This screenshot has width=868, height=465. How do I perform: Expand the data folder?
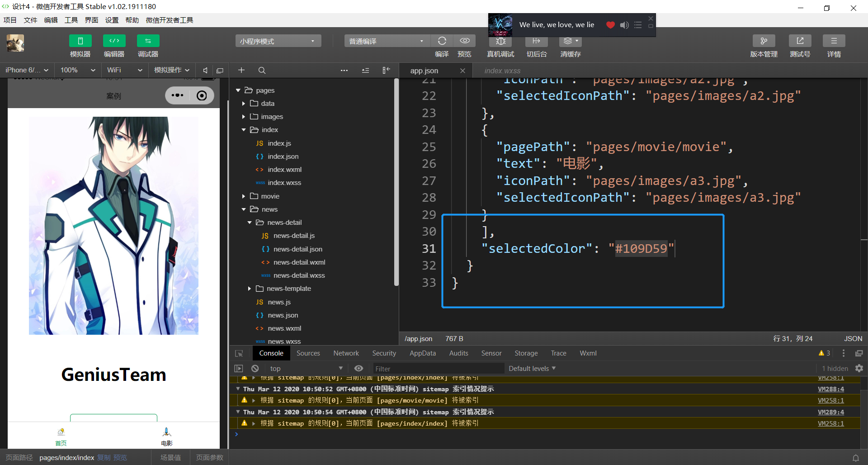[244, 104]
